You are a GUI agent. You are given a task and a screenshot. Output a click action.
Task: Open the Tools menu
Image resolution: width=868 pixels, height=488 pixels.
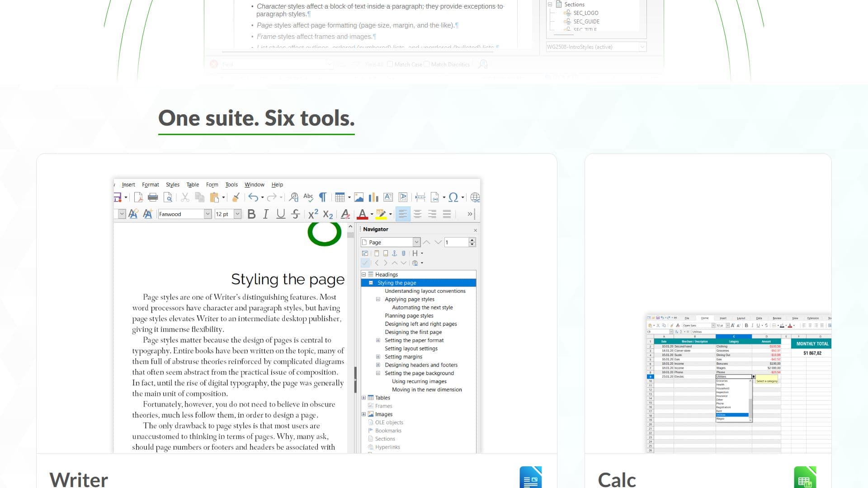(x=231, y=185)
